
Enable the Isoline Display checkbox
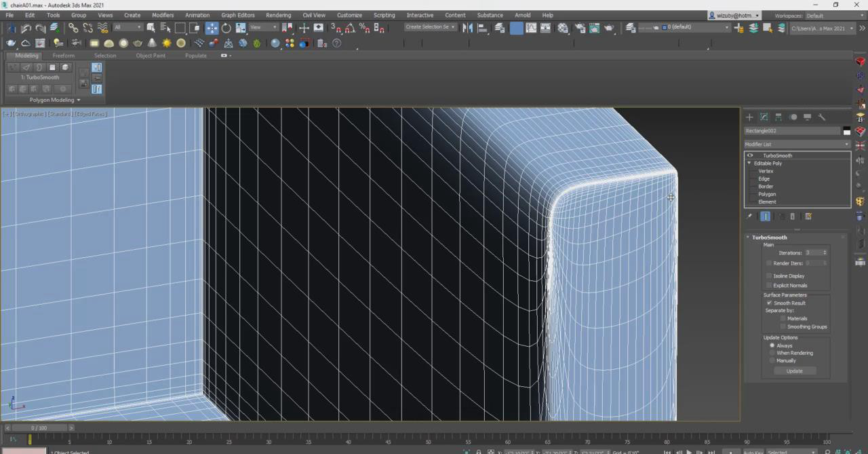tap(769, 276)
